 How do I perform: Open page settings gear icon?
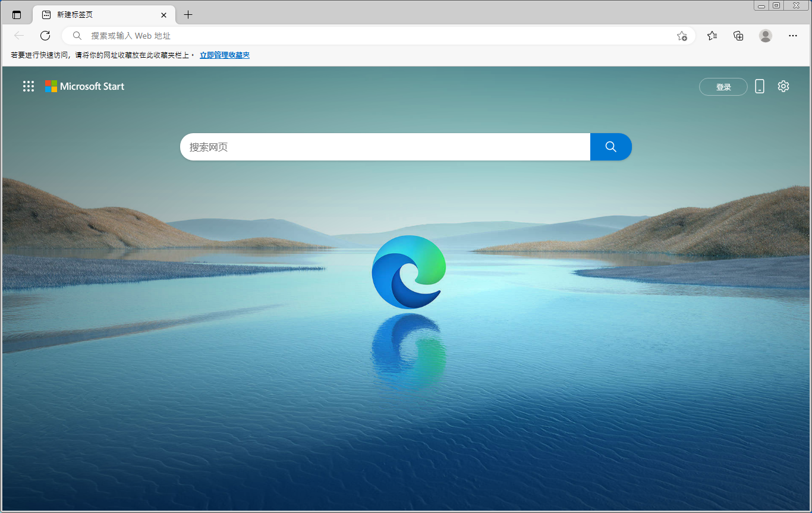tap(783, 86)
